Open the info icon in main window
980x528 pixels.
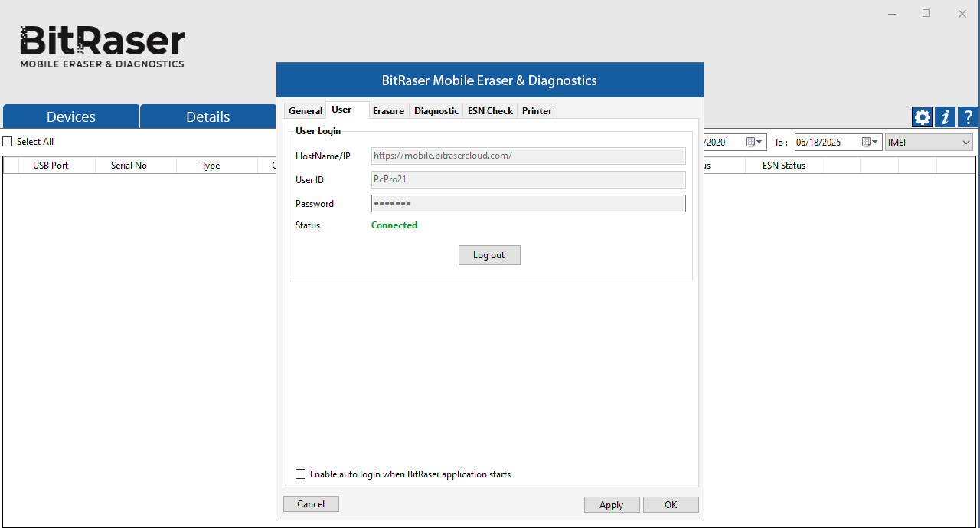[x=946, y=116]
